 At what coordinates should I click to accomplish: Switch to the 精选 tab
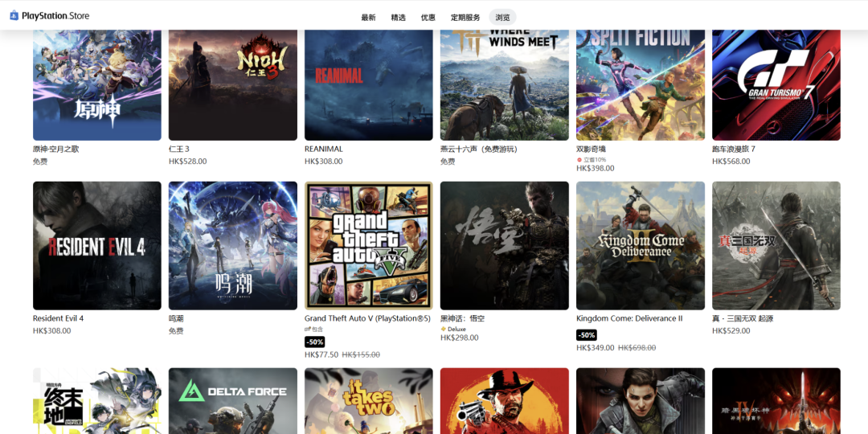click(398, 17)
